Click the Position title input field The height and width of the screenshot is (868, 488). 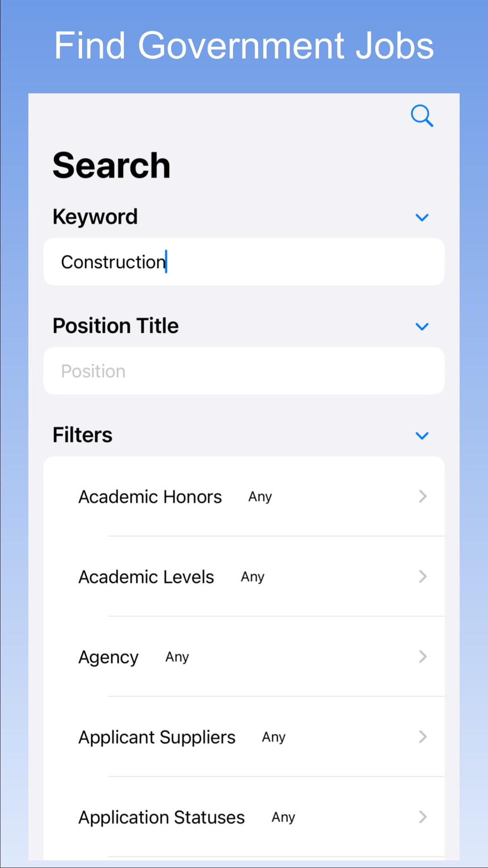coord(244,371)
